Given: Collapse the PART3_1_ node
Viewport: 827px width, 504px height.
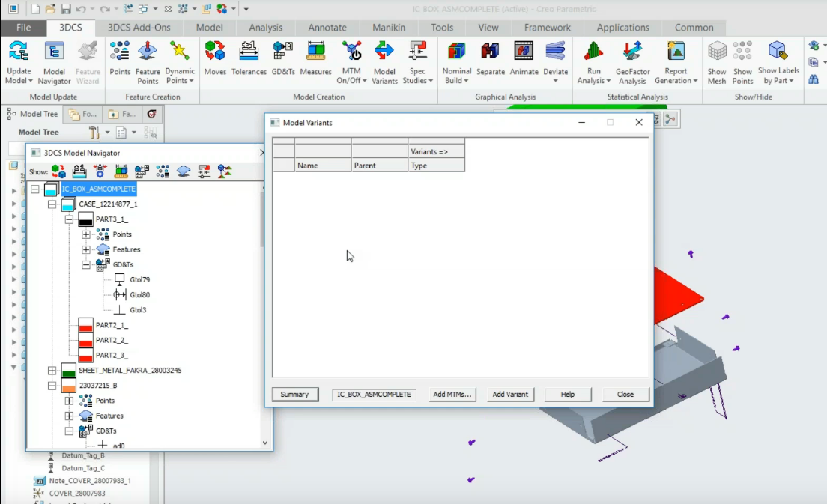Looking at the screenshot, I should pyautogui.click(x=69, y=219).
